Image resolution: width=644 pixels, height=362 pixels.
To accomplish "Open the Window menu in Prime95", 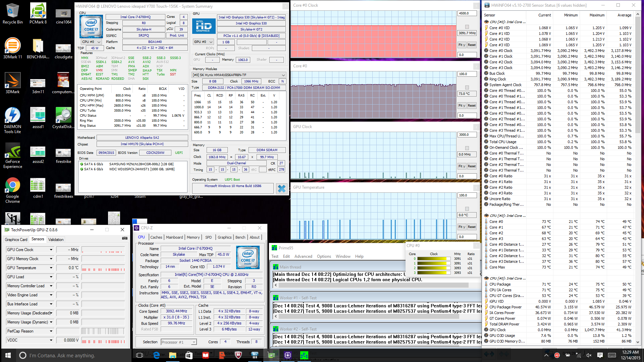I will (343, 256).
